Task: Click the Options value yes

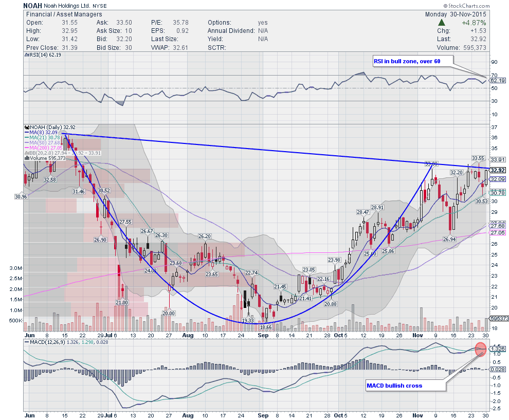Action: (263, 23)
